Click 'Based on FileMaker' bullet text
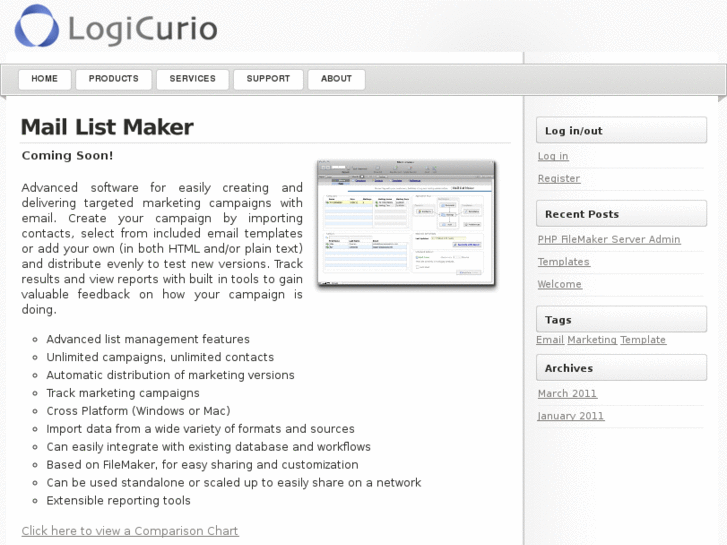This screenshot has width=727, height=545. [202, 465]
